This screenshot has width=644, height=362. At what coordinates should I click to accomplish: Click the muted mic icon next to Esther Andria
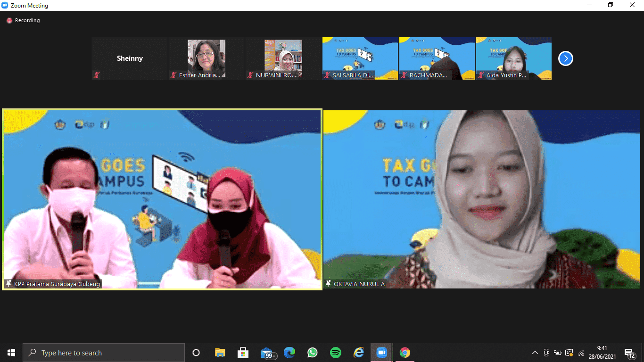coord(173,75)
